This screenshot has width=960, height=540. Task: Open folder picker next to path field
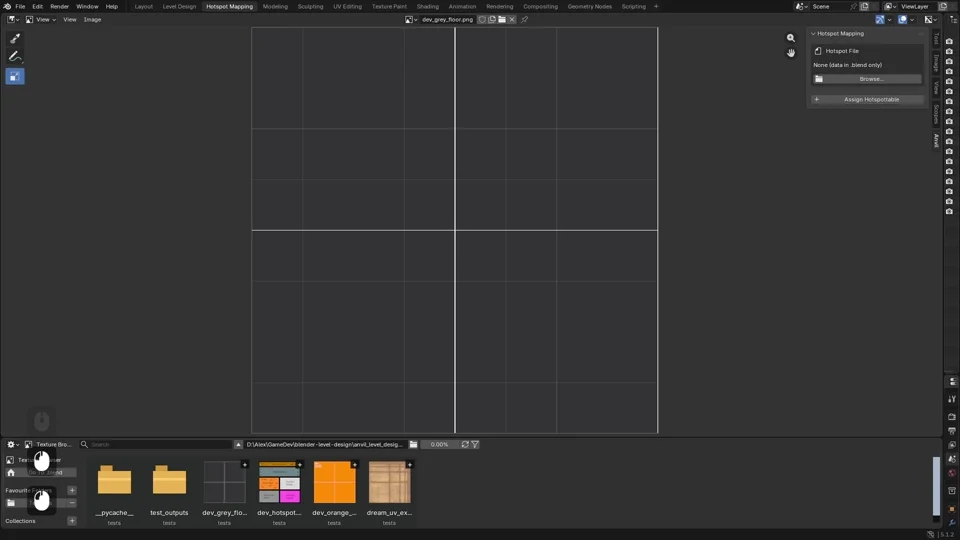pos(413,444)
